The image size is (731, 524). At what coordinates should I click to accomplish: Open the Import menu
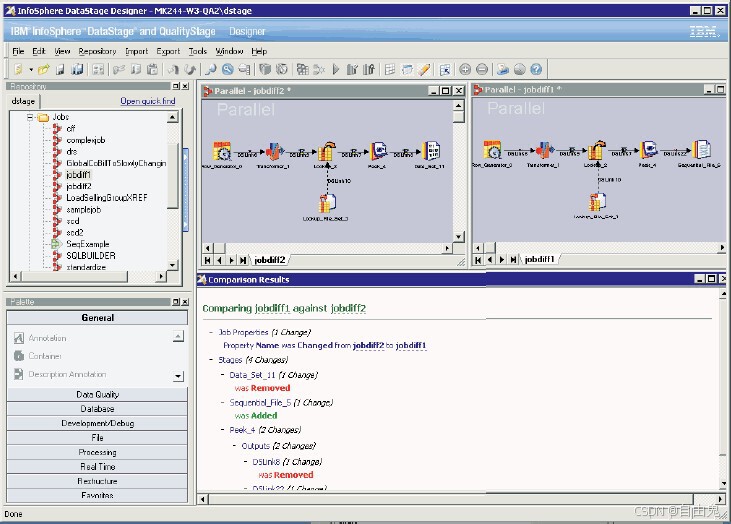137,51
